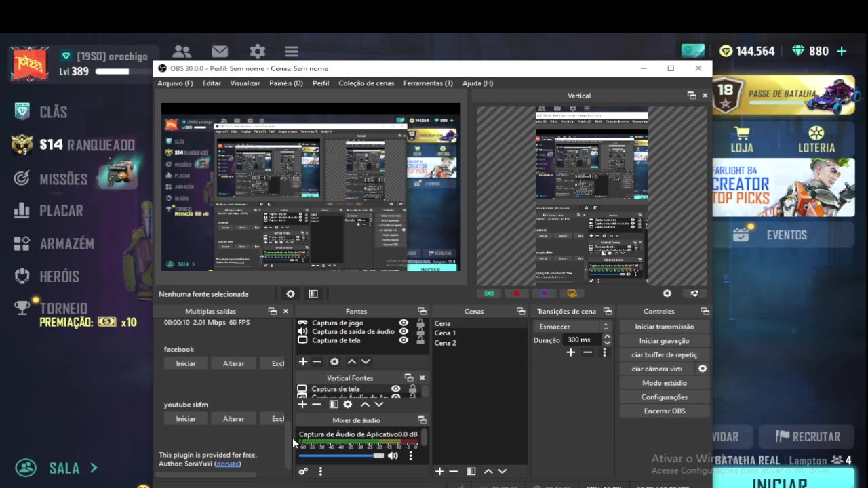Move source down in Fontes panel
868x488 pixels.
(366, 362)
